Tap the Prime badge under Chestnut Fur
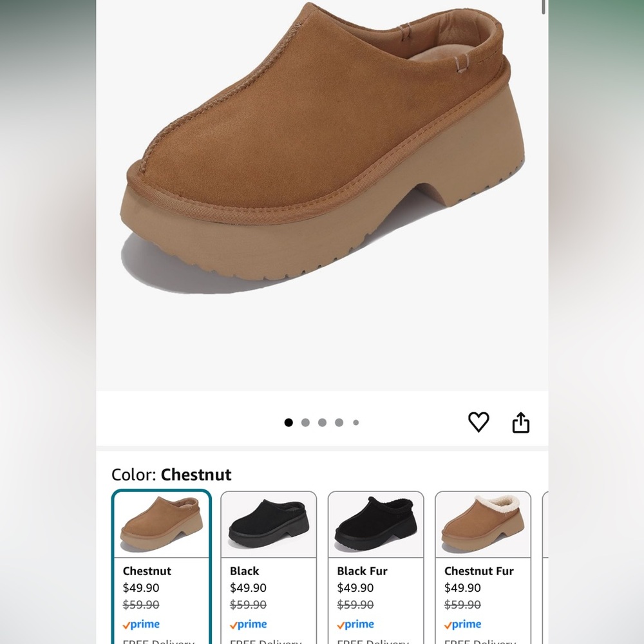This screenshot has width=644, height=644. coord(462,624)
